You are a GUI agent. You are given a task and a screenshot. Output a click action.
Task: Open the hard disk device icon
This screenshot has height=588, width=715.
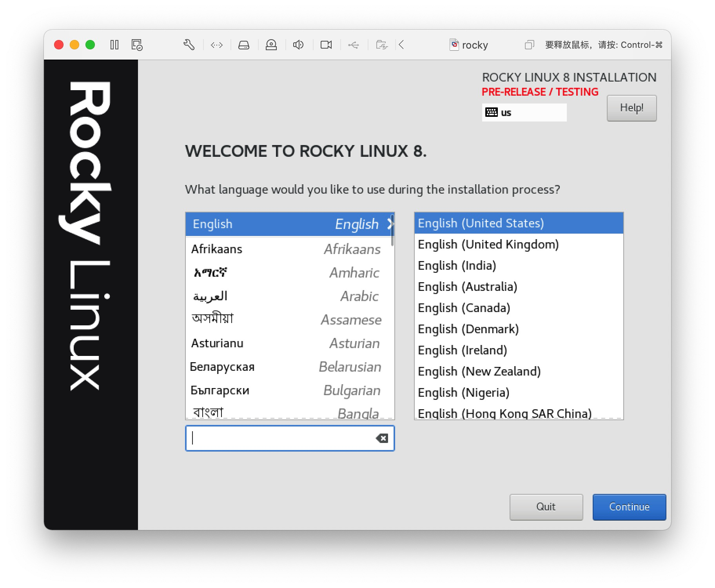pos(244,45)
